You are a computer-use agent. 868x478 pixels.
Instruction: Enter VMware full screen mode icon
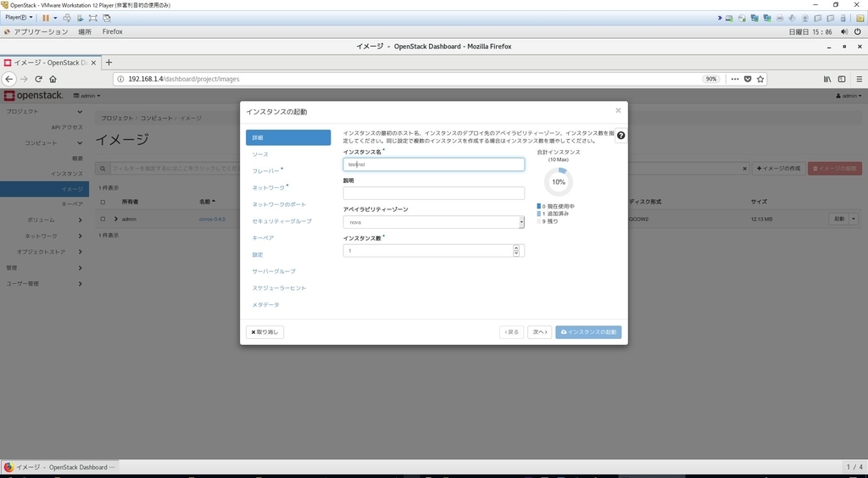click(93, 18)
